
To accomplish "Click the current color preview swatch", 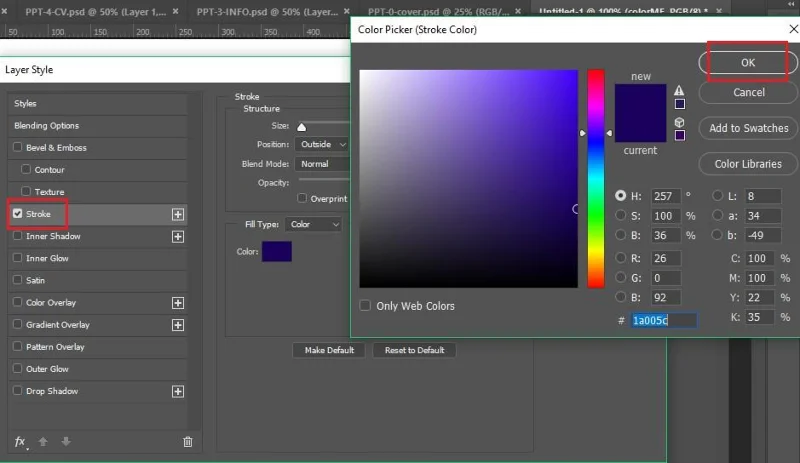I will (640, 128).
